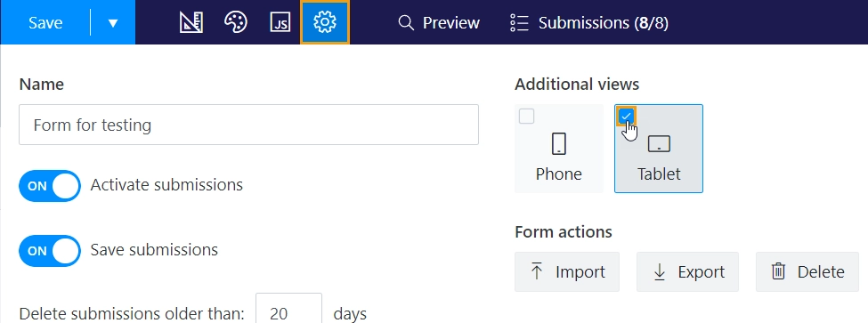Open the JS script editor icon
This screenshot has height=323, width=868.
pyautogui.click(x=280, y=22)
